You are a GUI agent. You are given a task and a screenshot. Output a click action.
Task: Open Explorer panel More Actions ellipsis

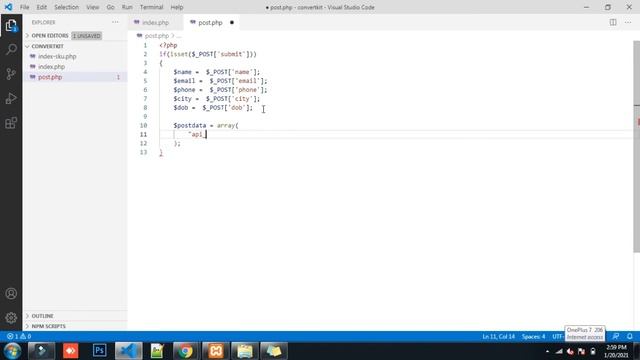tap(115, 22)
